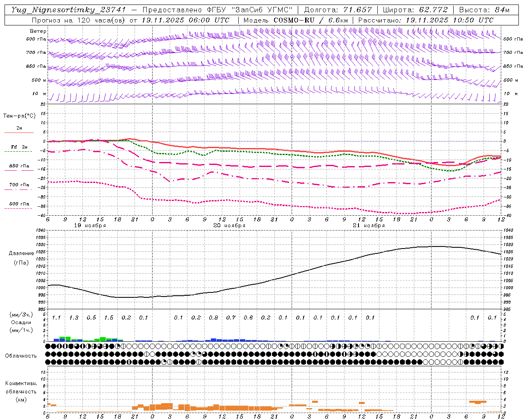
Task: Click the '500 гПа' temperature legend entry
Action: coord(19,203)
